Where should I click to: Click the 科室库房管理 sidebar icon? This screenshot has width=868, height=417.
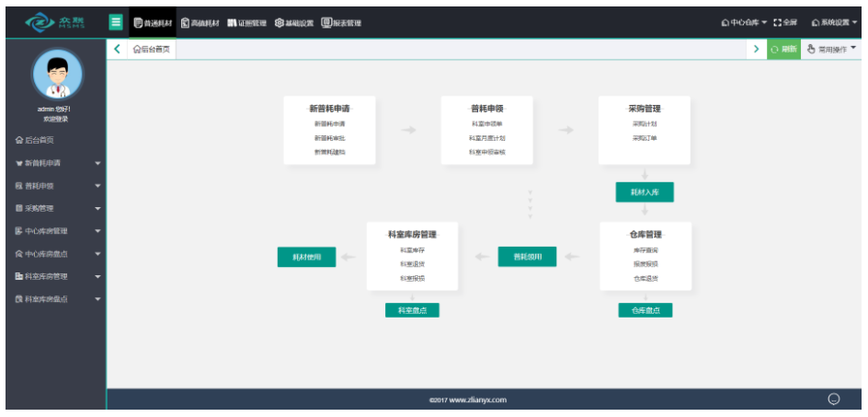[18, 276]
